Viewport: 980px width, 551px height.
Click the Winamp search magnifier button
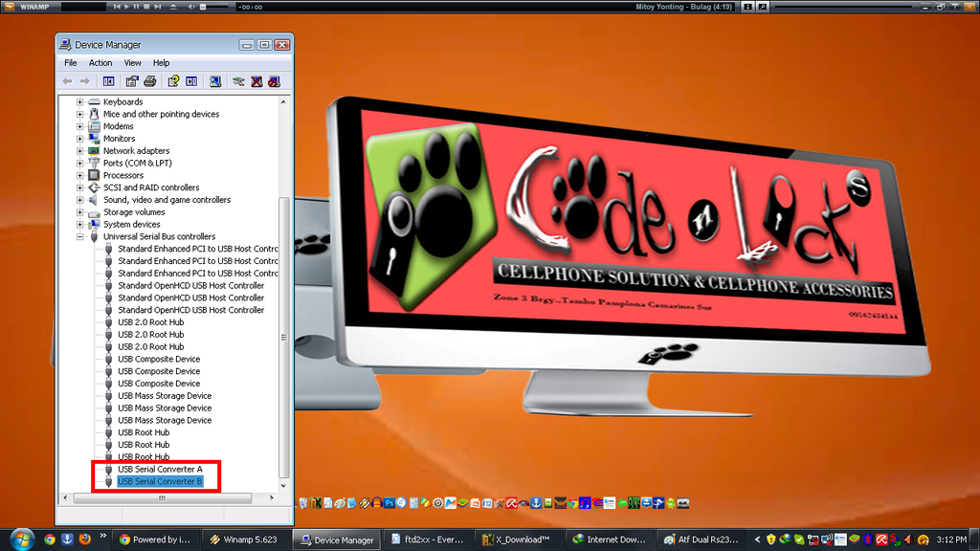[763, 7]
